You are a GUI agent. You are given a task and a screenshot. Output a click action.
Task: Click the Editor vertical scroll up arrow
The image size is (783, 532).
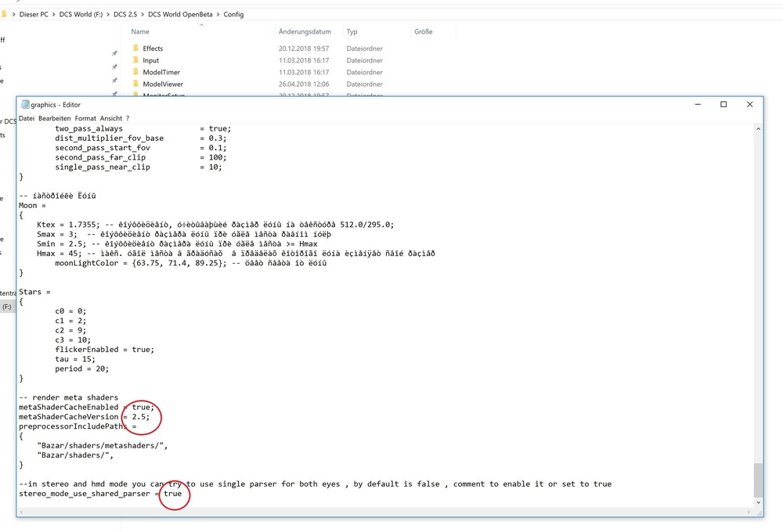pyautogui.click(x=758, y=129)
